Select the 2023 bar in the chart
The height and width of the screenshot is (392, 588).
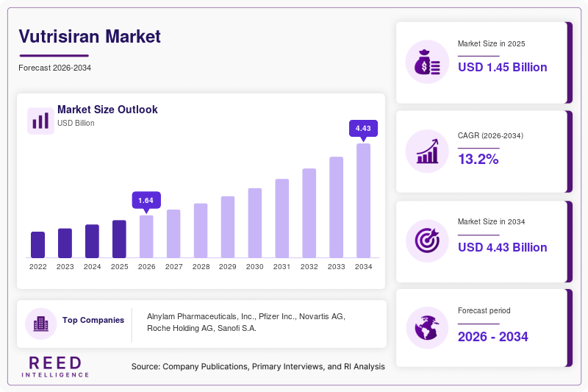[65, 243]
